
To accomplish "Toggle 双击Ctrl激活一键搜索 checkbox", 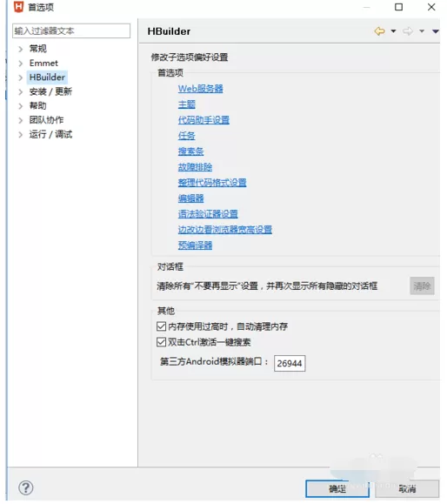I will 161,342.
